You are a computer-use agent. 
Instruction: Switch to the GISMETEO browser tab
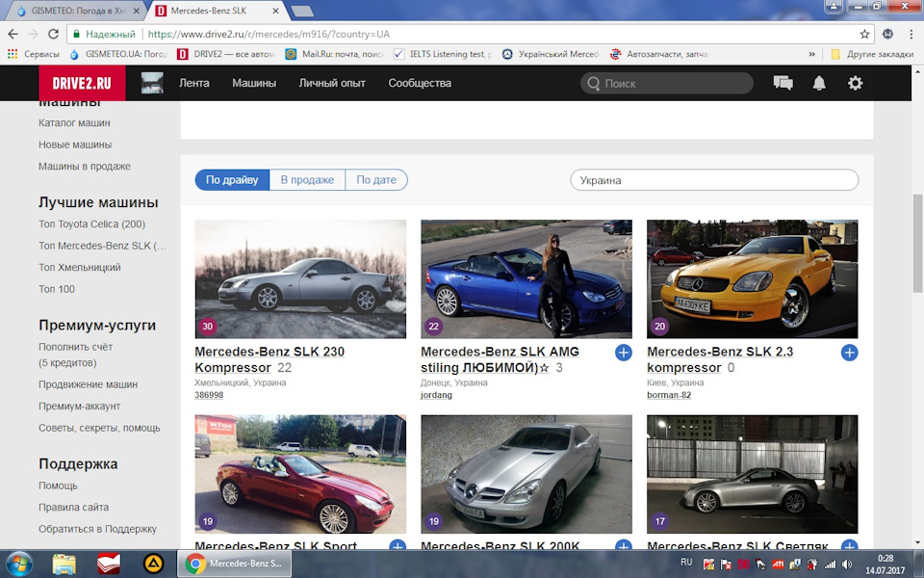point(79,11)
